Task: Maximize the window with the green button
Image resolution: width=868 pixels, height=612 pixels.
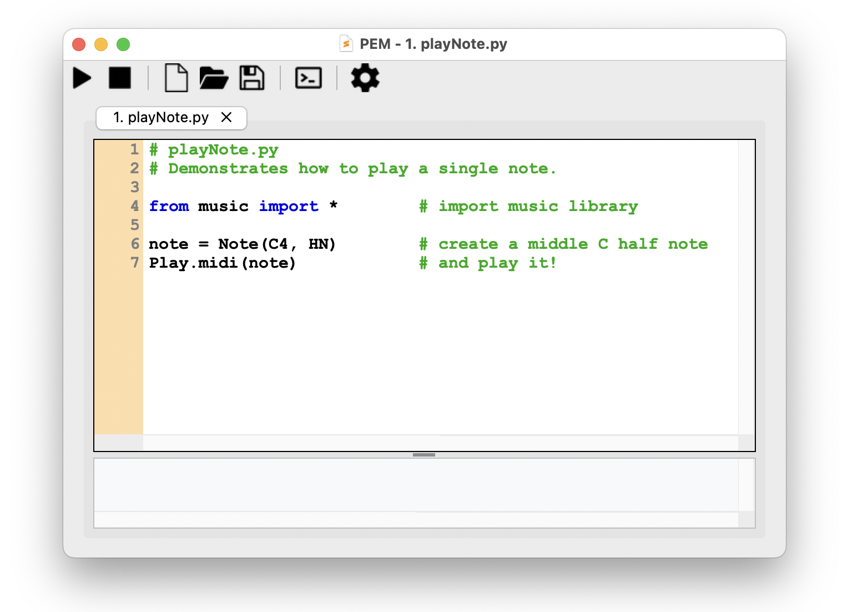Action: 123,44
